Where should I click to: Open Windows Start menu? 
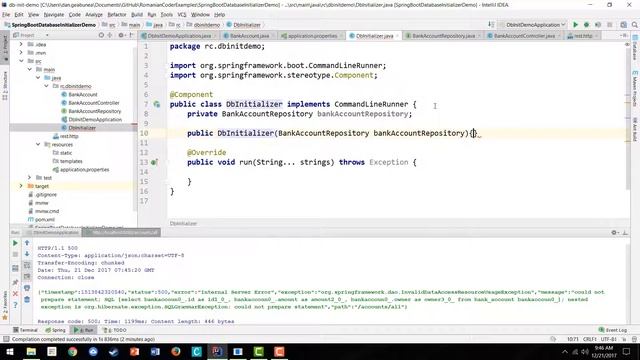pos(10,351)
